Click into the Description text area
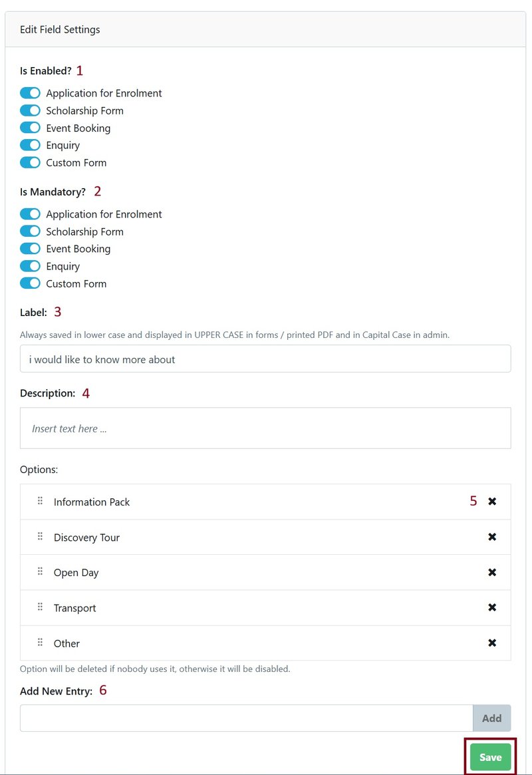This screenshot has height=775, width=532. click(x=265, y=428)
